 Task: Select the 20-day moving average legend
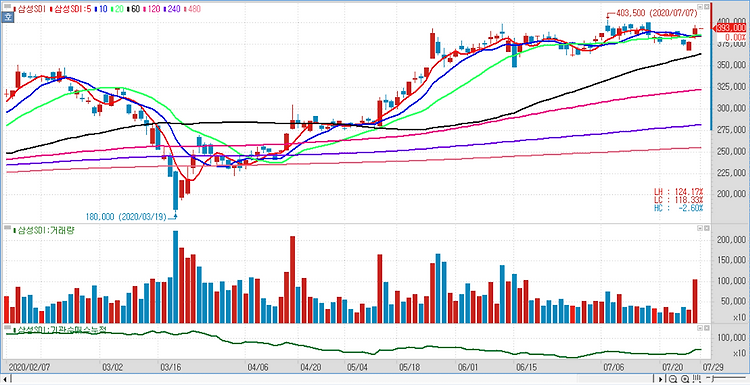117,9
